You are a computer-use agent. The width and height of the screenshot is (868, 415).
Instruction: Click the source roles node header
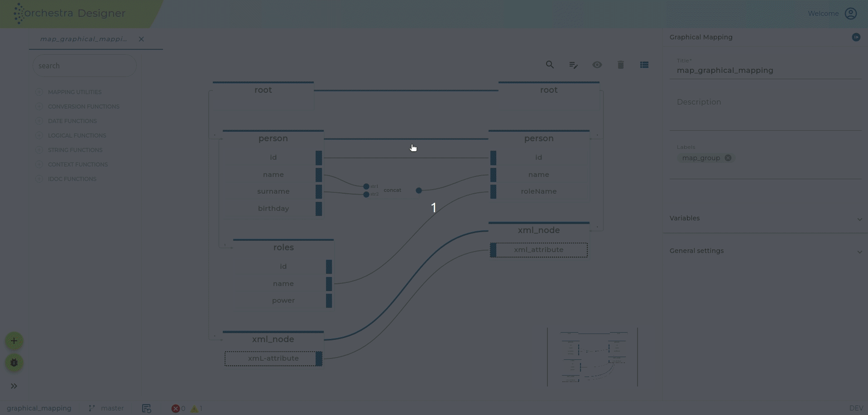283,248
